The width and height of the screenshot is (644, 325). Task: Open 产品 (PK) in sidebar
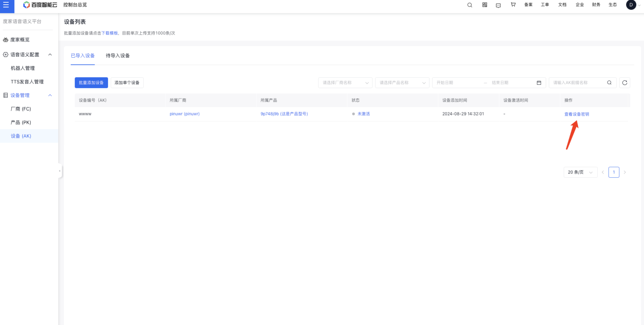pyautogui.click(x=21, y=122)
